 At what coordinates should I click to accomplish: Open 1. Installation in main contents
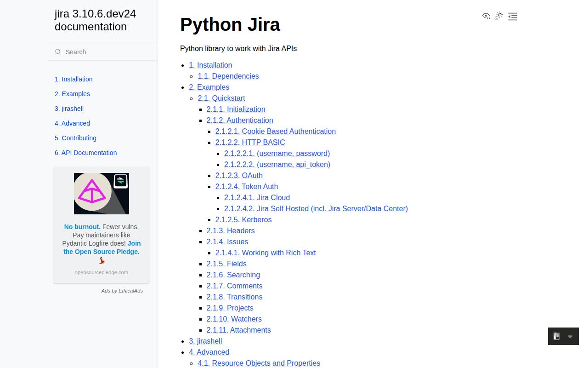pyautogui.click(x=210, y=65)
